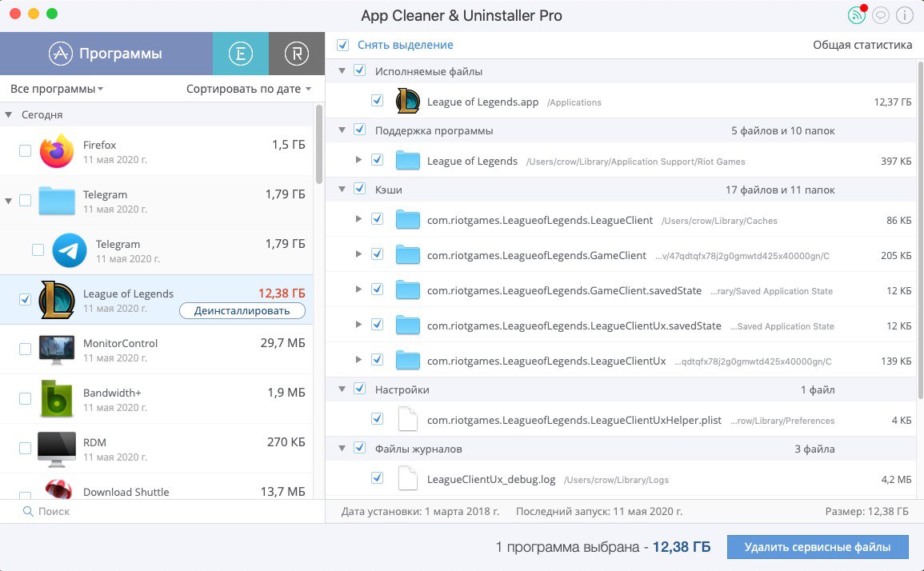Check the MonitorControl checkbox
Screen dimensions: 924x571
25,349
